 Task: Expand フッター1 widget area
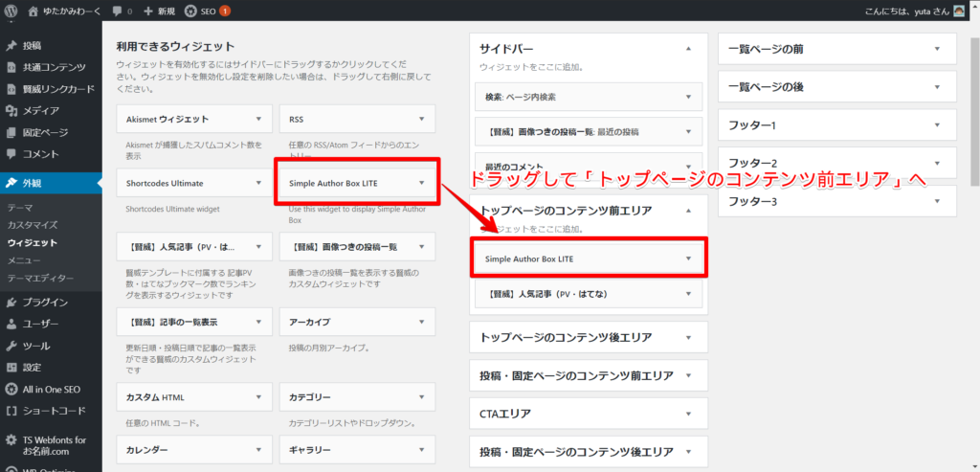(x=938, y=124)
